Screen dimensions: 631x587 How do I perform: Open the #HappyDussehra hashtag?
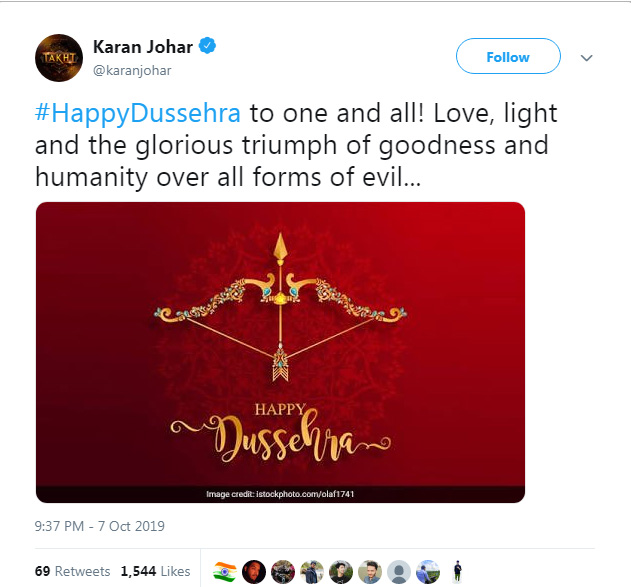click(x=138, y=113)
